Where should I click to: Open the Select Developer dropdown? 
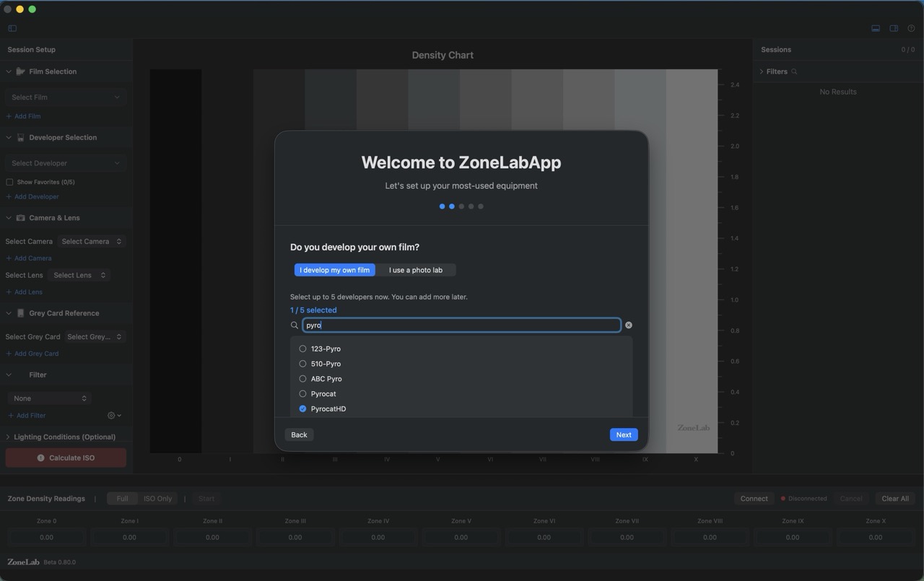66,163
